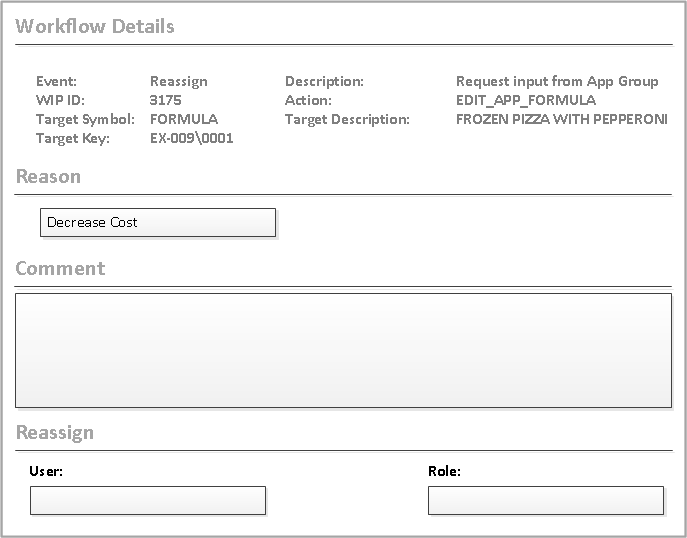Focus the Role input field
This screenshot has width=687, height=538.
point(545,500)
